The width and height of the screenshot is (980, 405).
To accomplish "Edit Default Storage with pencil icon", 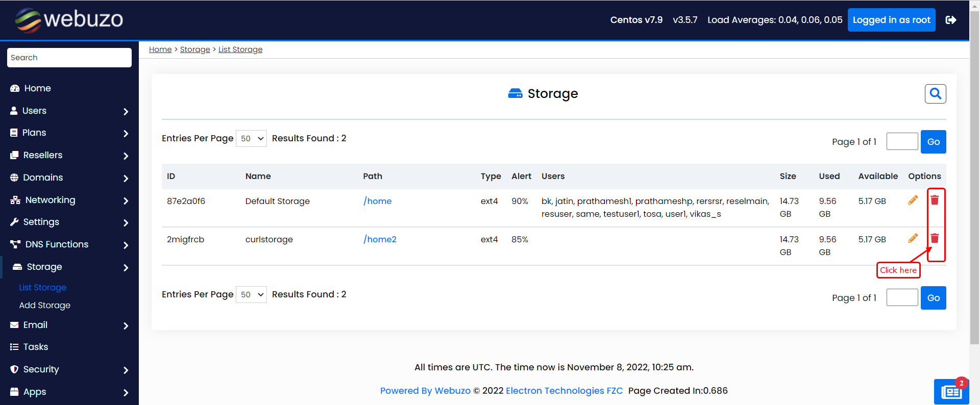I will coord(913,200).
